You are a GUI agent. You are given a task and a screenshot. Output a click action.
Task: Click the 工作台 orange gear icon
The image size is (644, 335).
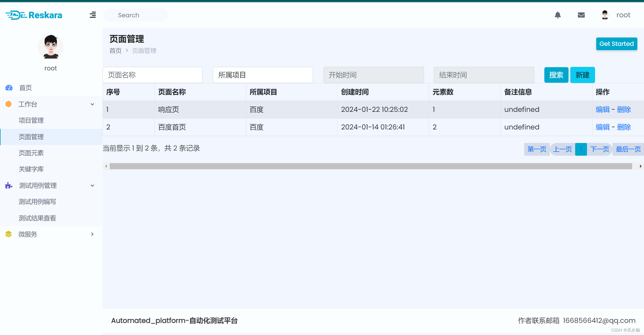click(9, 104)
